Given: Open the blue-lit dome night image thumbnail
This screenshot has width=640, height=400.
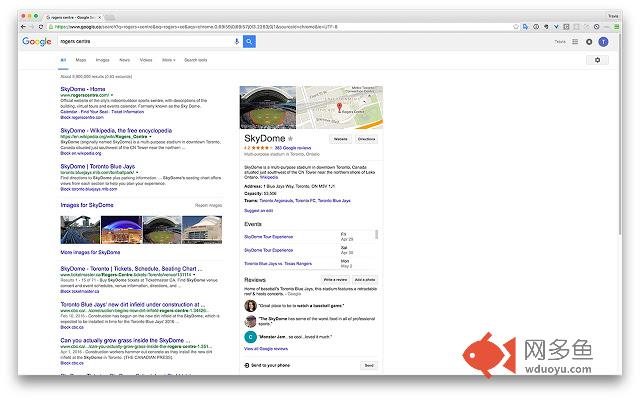Looking at the screenshot, I should 121,230.
